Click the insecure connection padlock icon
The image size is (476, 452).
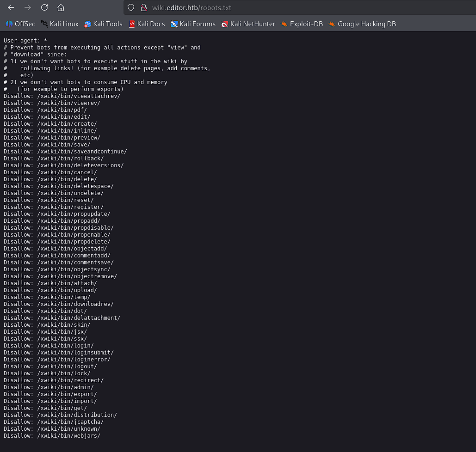[x=143, y=7]
